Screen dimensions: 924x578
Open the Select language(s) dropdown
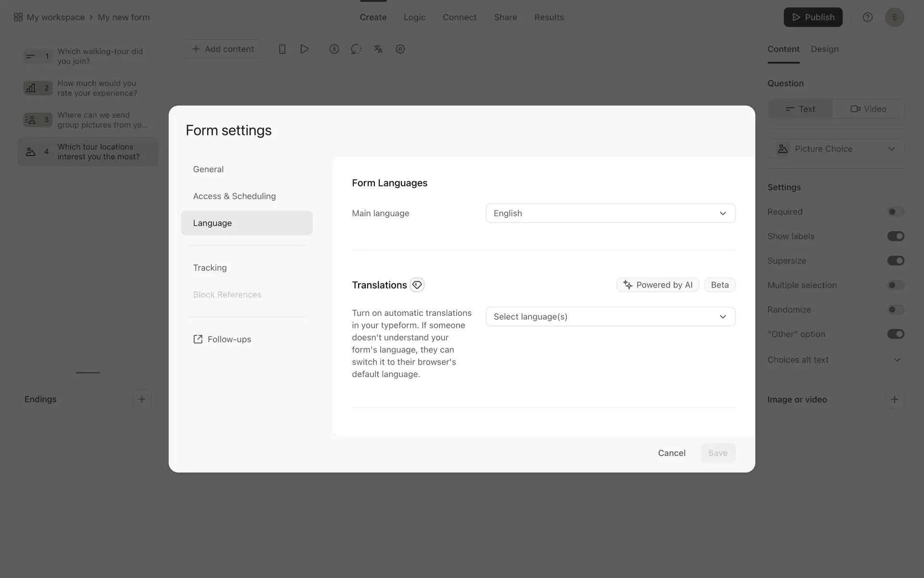610,316
